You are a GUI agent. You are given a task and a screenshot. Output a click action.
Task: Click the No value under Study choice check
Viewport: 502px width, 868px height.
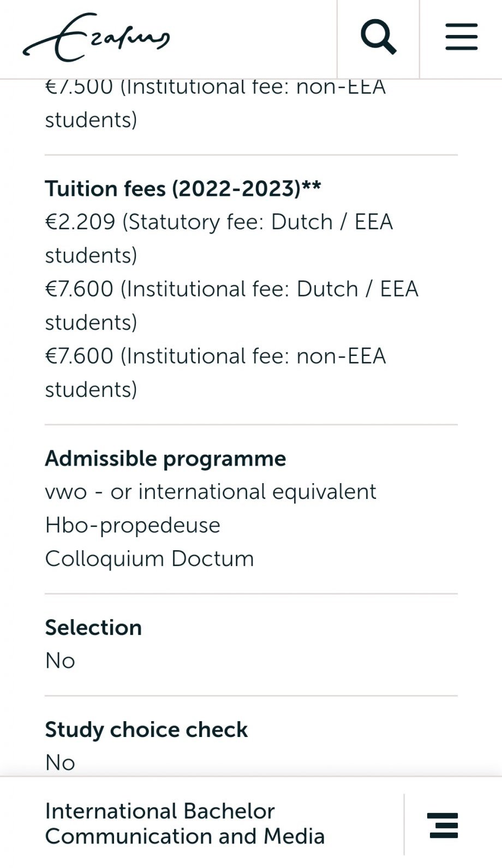pyautogui.click(x=60, y=763)
